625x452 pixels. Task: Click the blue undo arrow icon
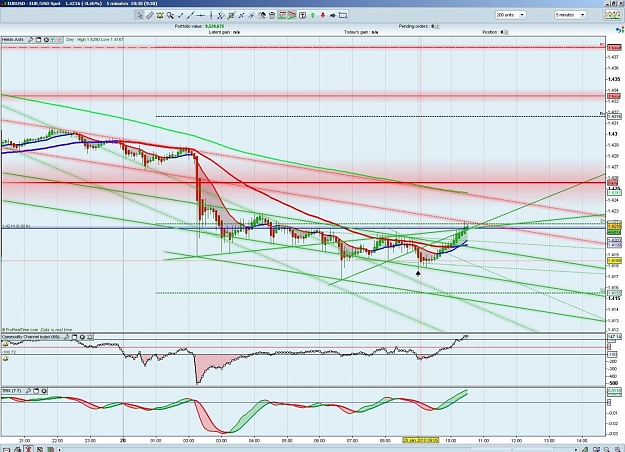pos(620,30)
